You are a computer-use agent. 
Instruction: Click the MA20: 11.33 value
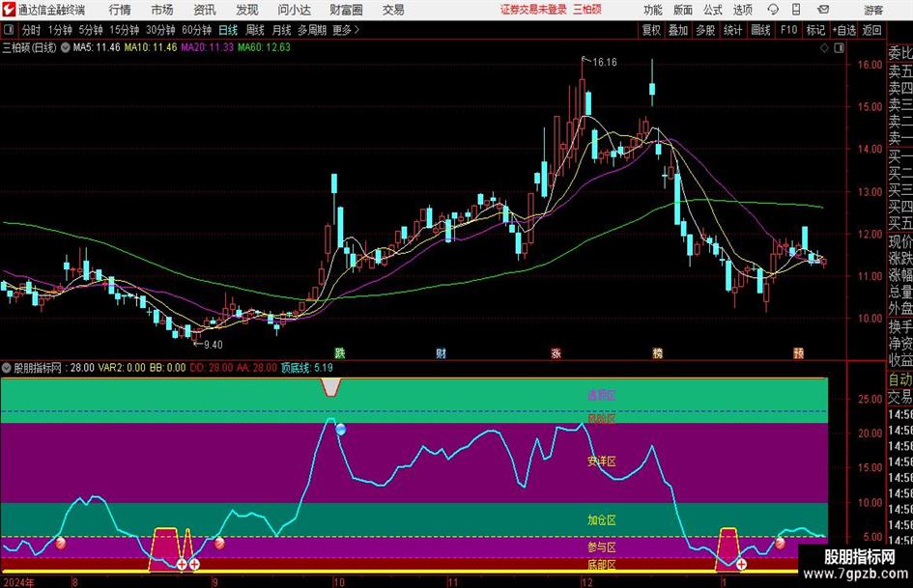(208, 47)
